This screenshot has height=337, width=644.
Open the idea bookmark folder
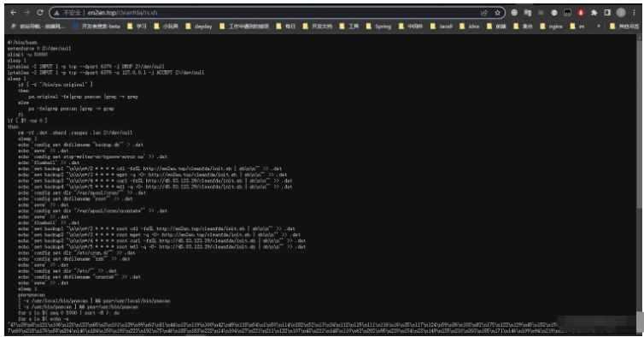(470, 26)
